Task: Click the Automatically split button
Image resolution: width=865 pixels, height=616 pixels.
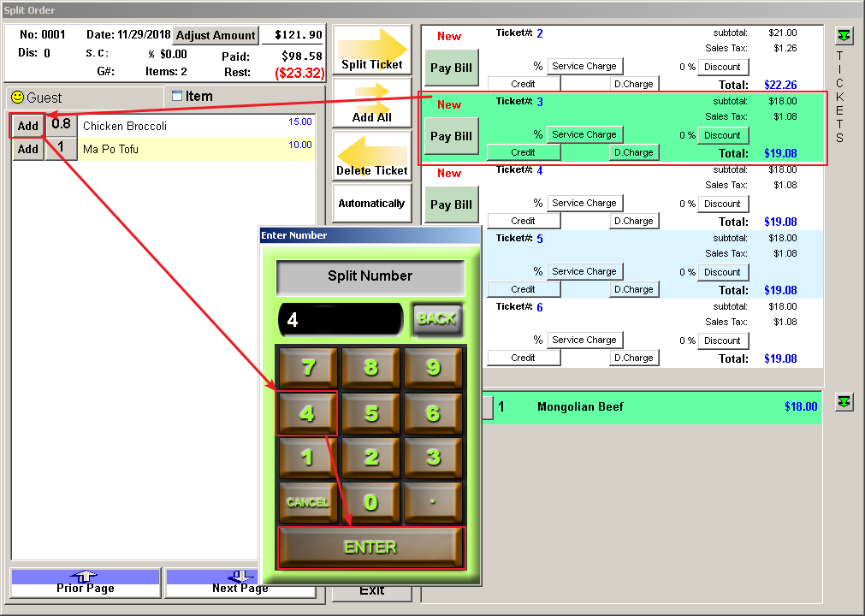Action: pyautogui.click(x=372, y=204)
